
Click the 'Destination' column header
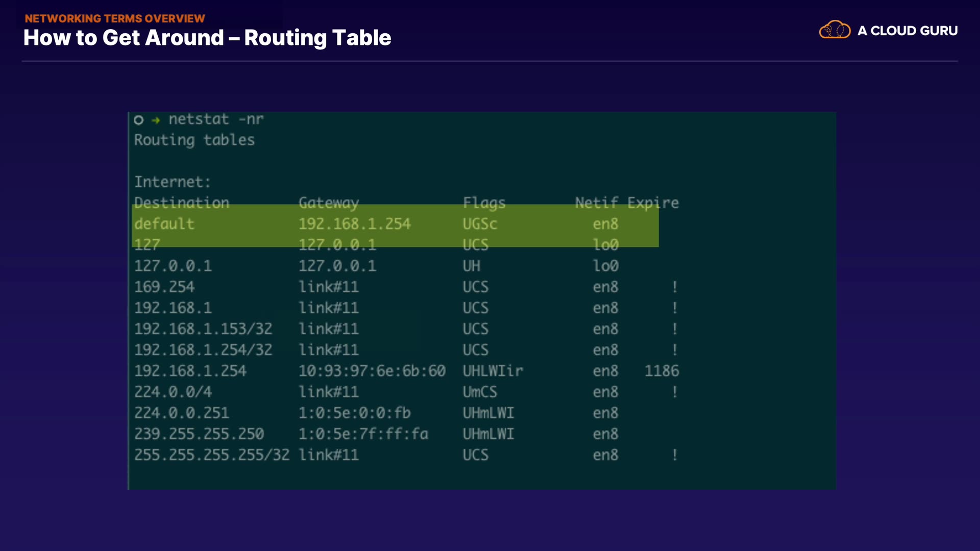tap(182, 203)
